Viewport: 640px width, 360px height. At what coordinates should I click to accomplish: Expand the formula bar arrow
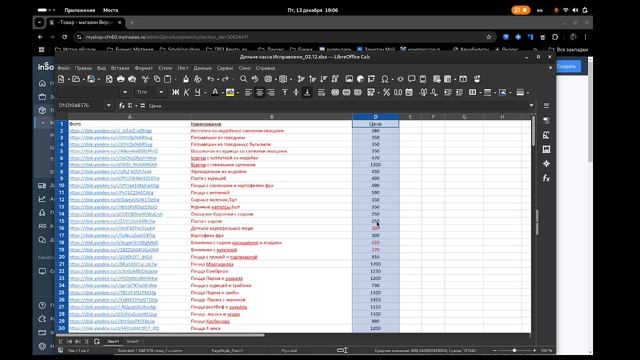531,106
